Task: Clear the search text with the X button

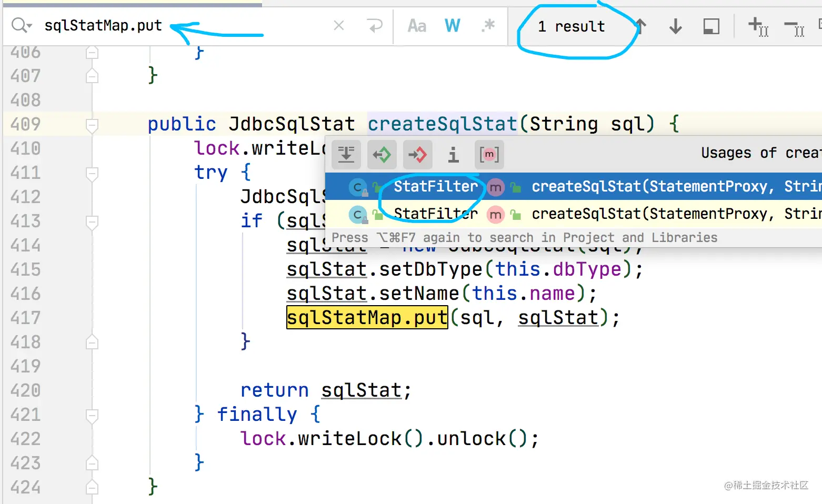Action: click(x=339, y=25)
